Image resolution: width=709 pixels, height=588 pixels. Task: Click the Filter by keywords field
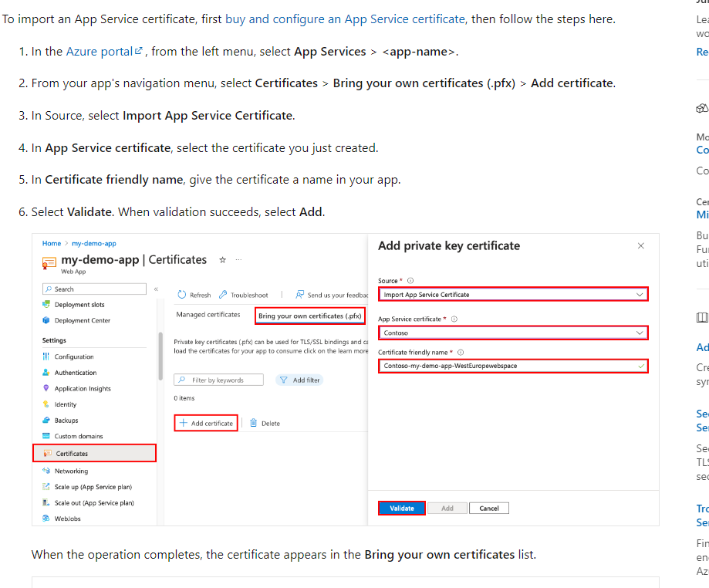(219, 380)
